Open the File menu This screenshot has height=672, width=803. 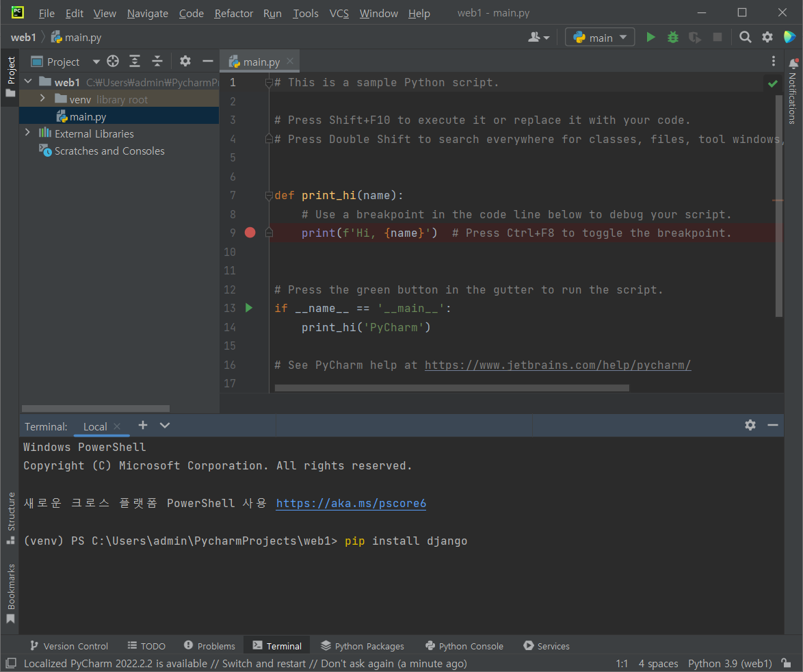point(46,13)
